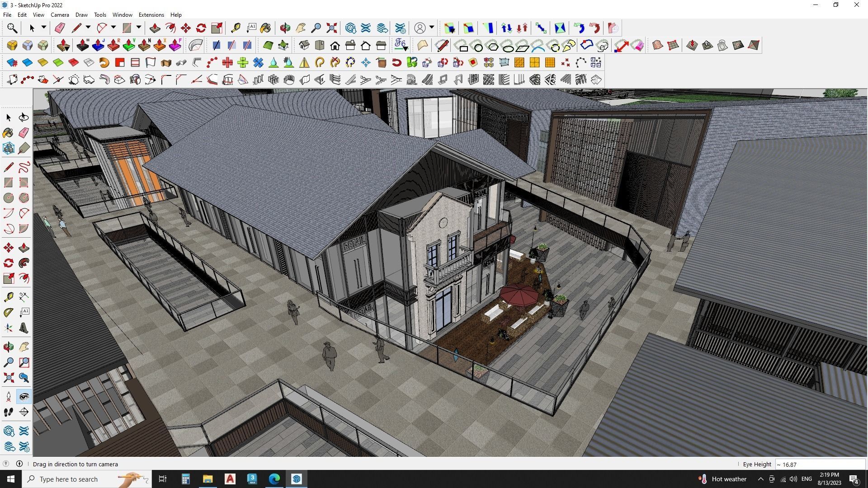Image resolution: width=868 pixels, height=488 pixels.
Task: Click the Windows taskbar search box
Action: coord(86,479)
